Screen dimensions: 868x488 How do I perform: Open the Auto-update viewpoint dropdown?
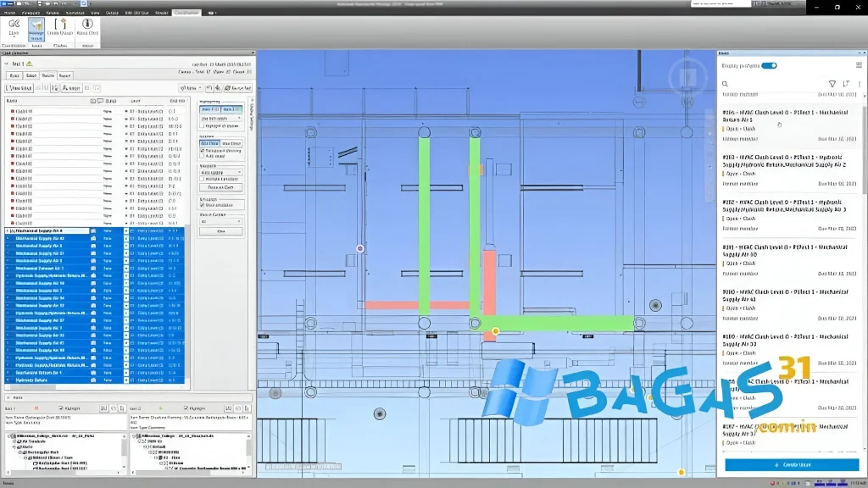click(x=221, y=173)
